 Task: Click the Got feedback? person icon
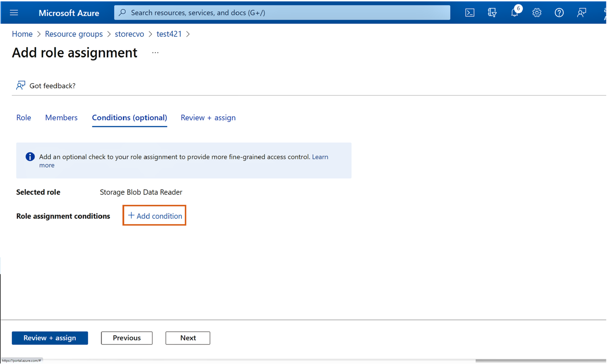(21, 85)
